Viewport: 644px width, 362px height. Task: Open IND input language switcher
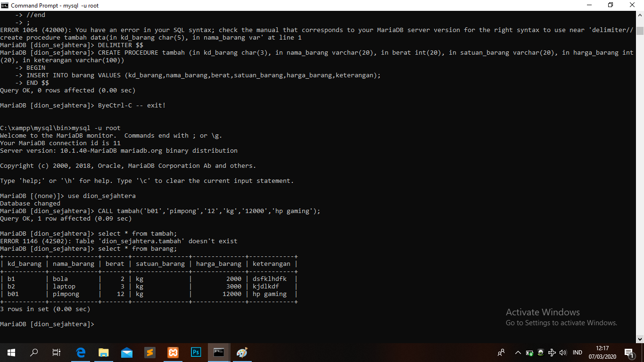point(578,353)
